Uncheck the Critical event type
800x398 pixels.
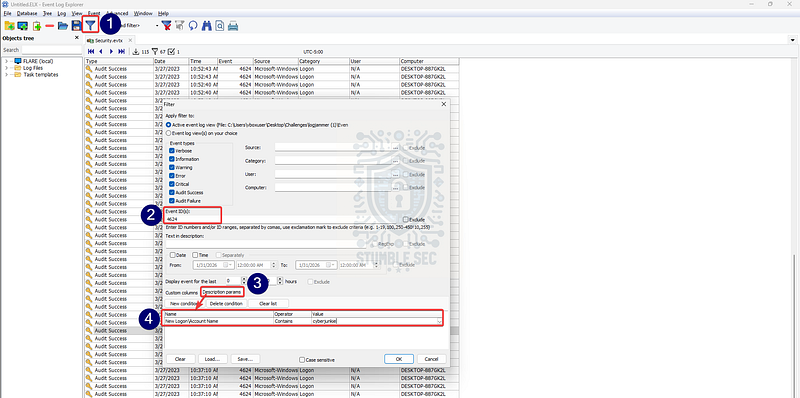[172, 184]
